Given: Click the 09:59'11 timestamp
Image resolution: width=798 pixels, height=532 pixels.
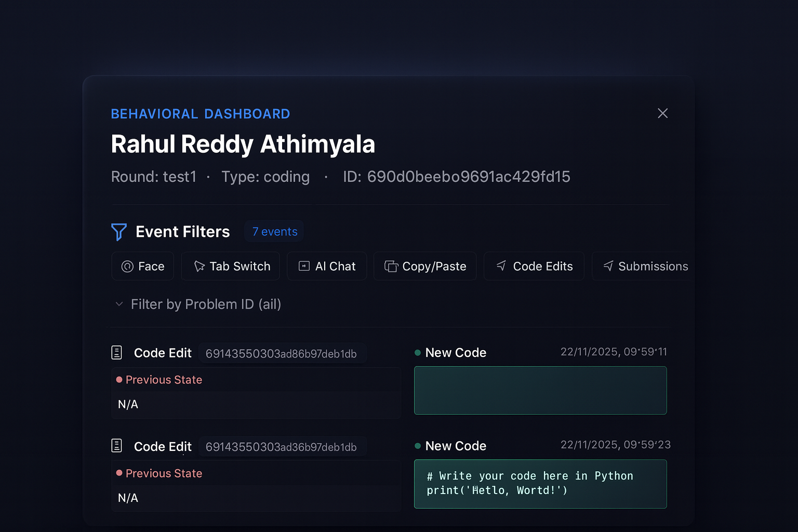Looking at the screenshot, I should pos(614,352).
